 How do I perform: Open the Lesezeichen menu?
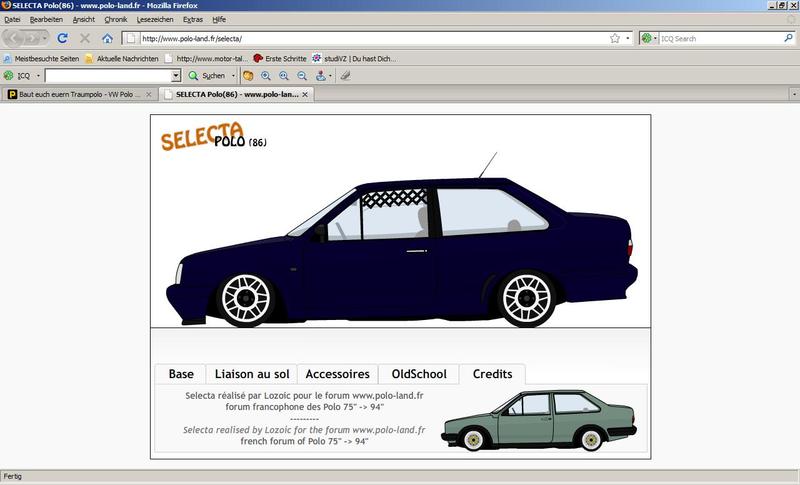[155, 19]
